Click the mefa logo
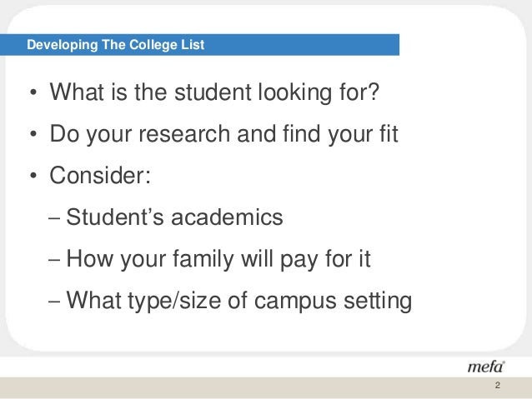This screenshot has height=399, width=532. tap(486, 367)
